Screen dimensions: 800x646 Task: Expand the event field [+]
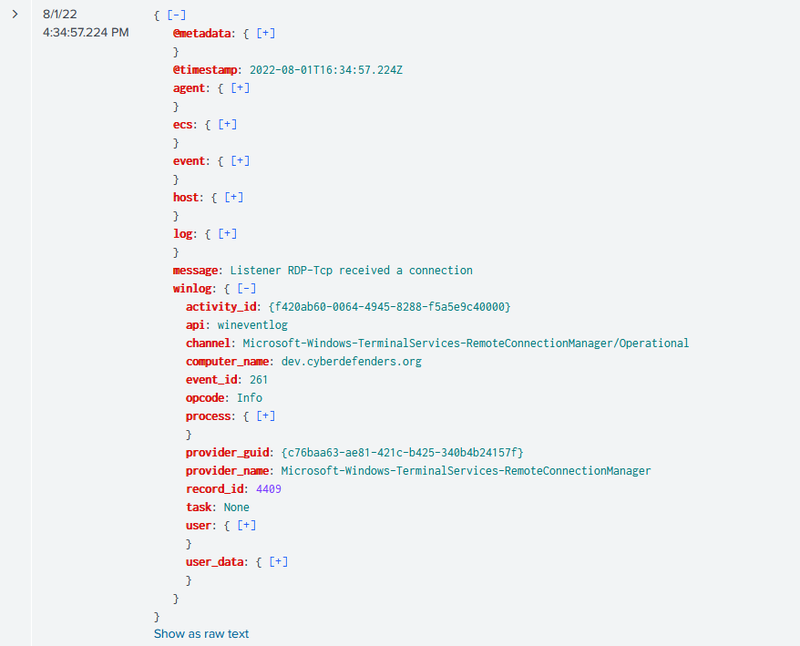pos(240,161)
